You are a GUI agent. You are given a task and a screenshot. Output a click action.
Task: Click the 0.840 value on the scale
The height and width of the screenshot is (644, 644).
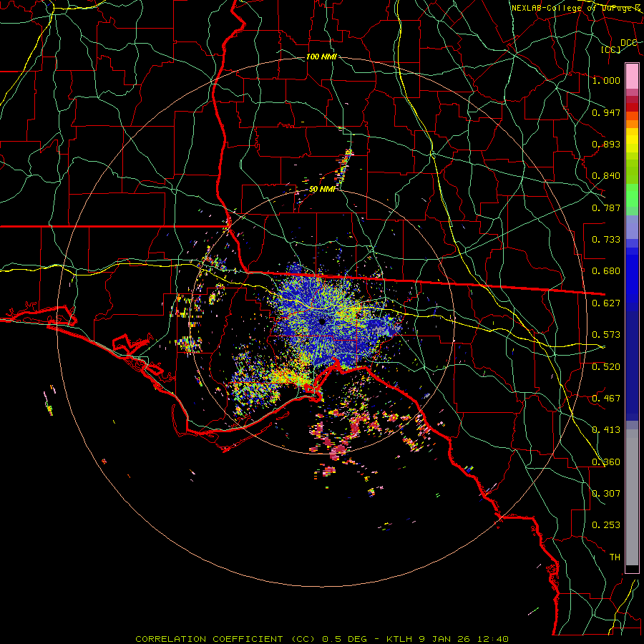[x=606, y=176]
